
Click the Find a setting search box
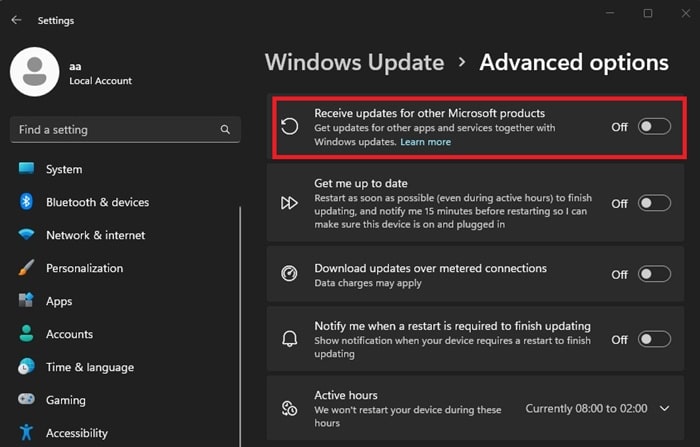tap(115, 130)
